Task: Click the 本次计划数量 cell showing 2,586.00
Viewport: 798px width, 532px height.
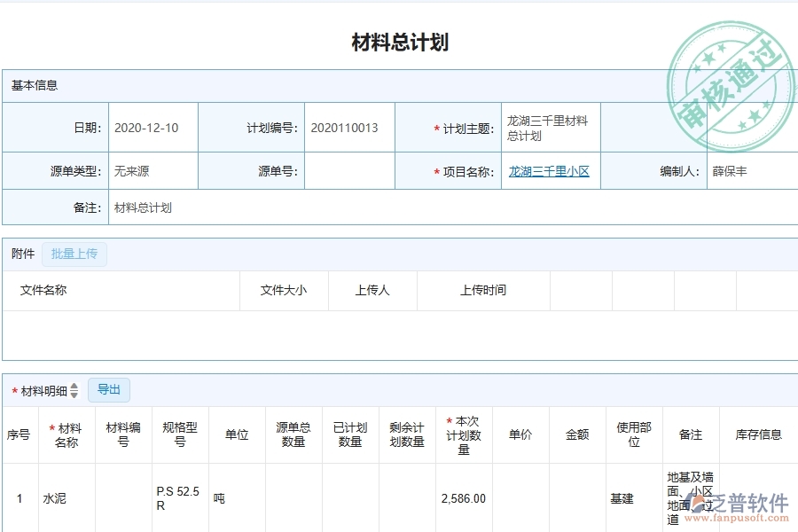Action: (463, 497)
